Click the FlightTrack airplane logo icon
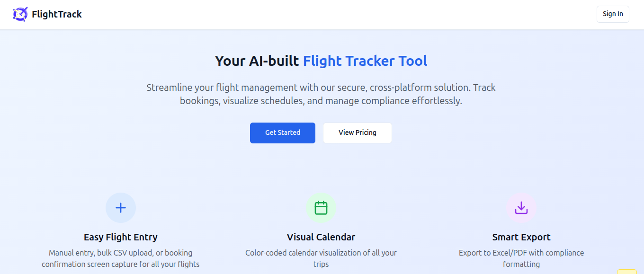Viewport: 644px width, 274px height. [x=20, y=14]
